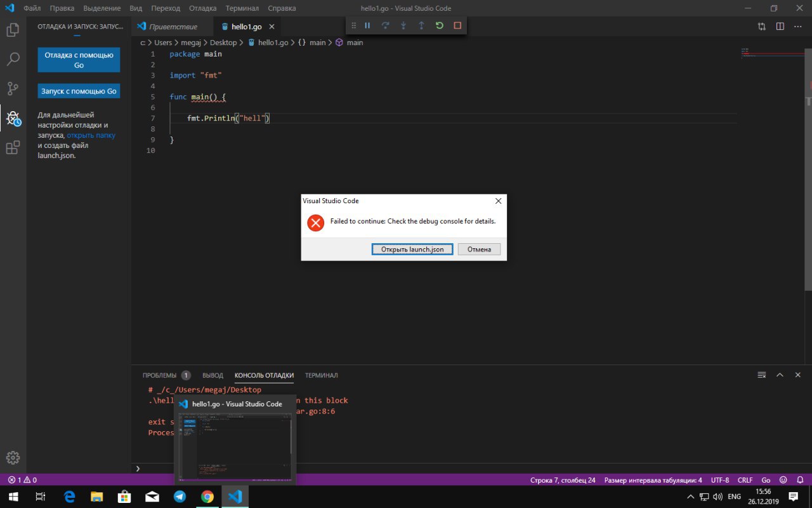Open the Переход menu
This screenshot has height=508, width=812.
(x=166, y=8)
